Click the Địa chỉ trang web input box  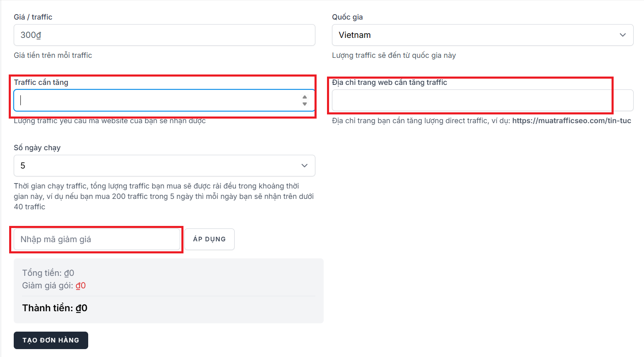(483, 100)
